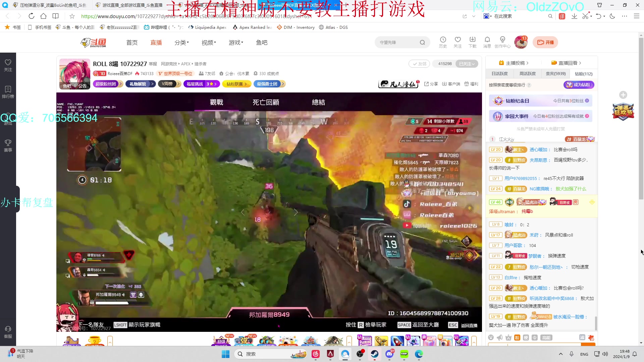The height and width of the screenshot is (362, 644).
Task: Expand the 游戏 games dropdown
Action: click(x=236, y=43)
